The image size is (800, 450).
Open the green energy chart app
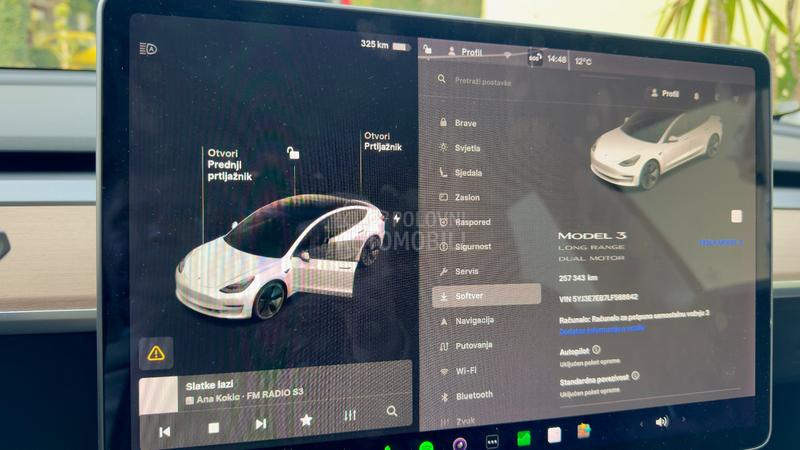coord(523,438)
